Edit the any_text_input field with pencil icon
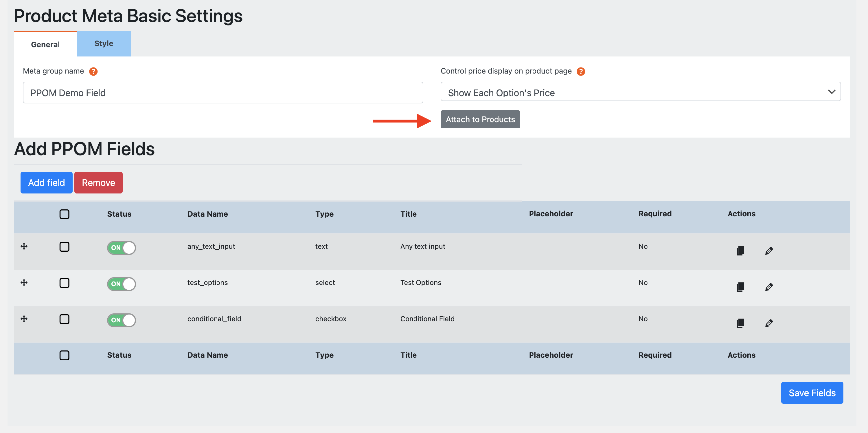Viewport: 868px width, 433px height. point(768,251)
